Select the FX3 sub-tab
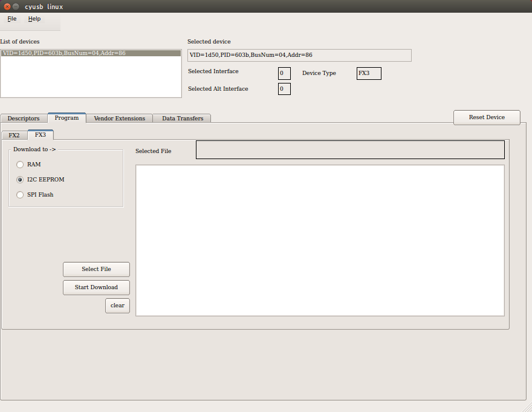 coord(40,135)
